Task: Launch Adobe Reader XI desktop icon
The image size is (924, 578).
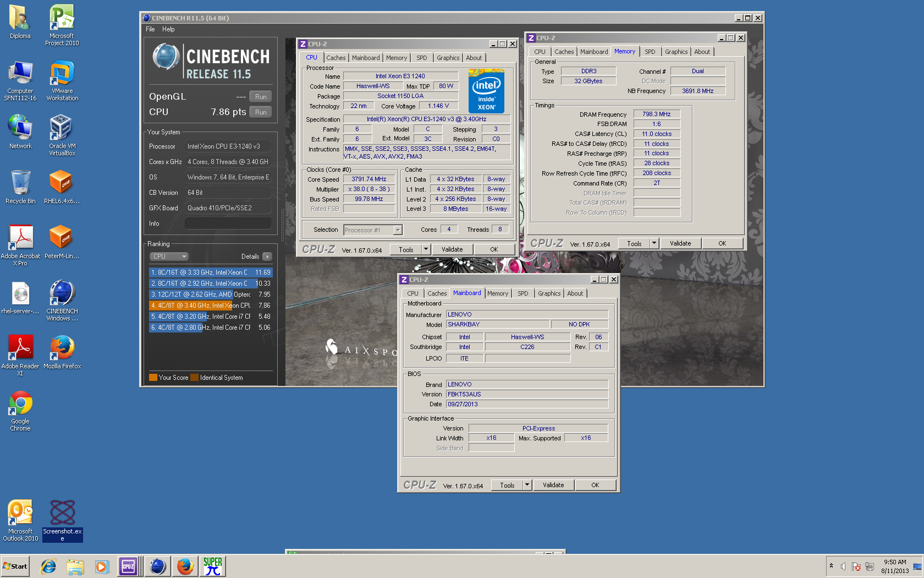Action: 20,355
